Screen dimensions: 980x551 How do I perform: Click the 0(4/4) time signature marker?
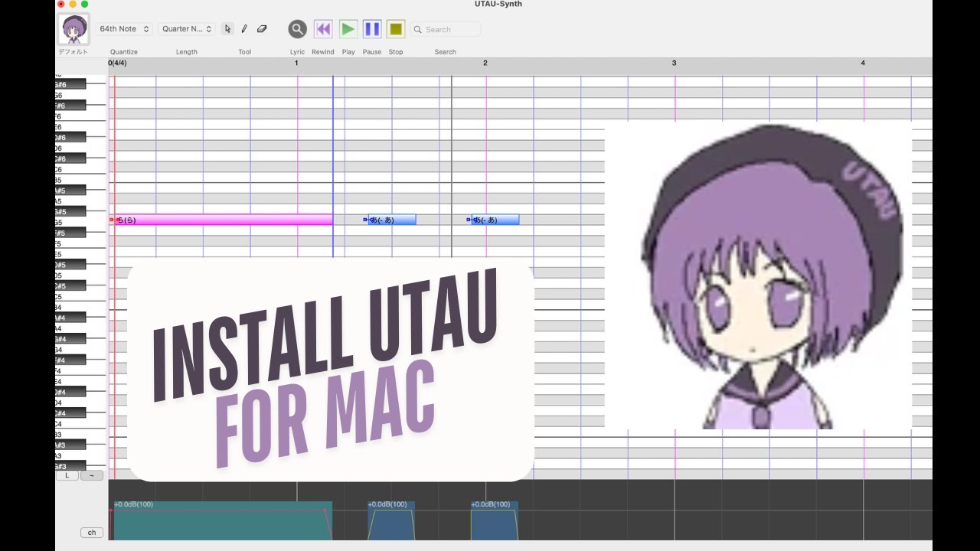tap(117, 63)
